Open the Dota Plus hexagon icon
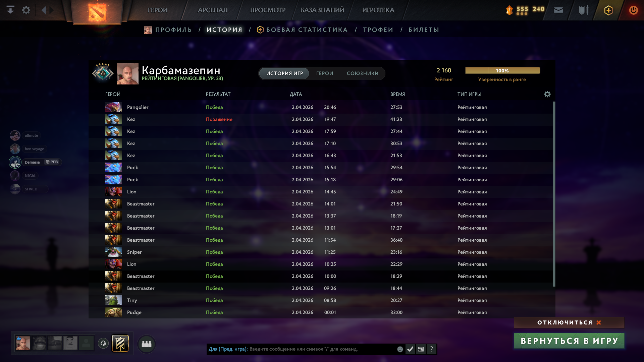Image resolution: width=644 pixels, height=362 pixels. [609, 10]
